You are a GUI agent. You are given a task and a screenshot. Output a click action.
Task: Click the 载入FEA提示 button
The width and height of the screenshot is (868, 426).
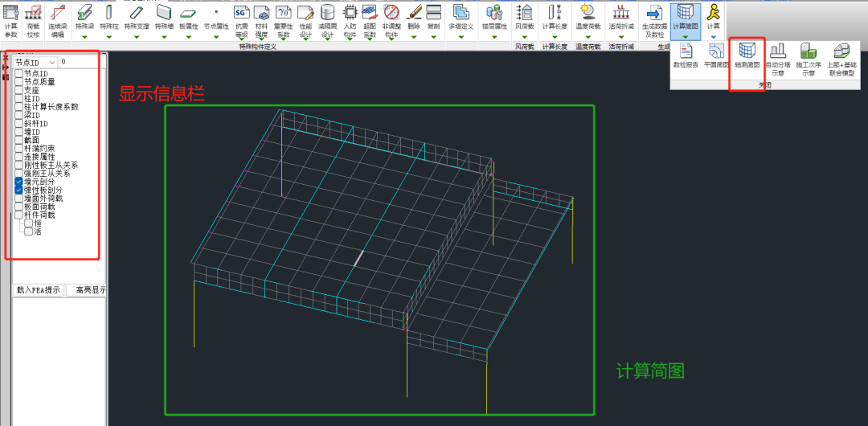point(39,289)
